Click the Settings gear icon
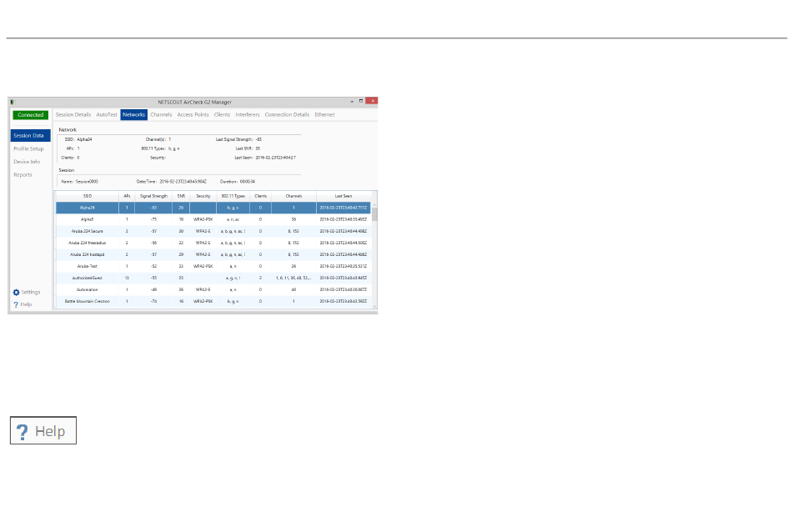 tap(16, 293)
